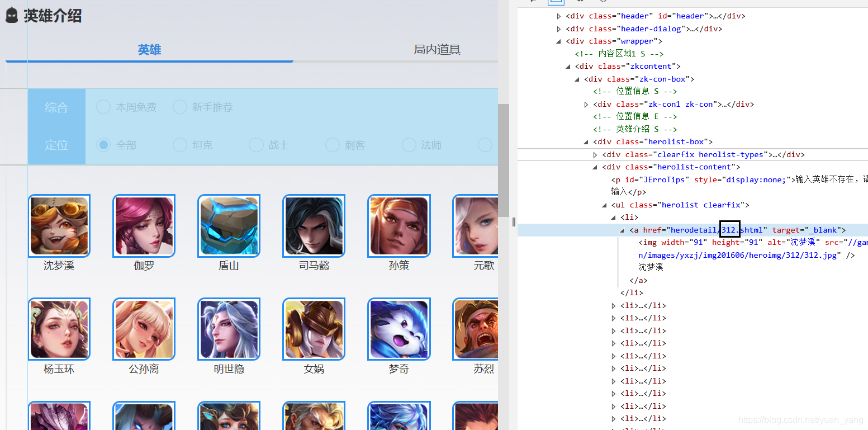Click the 伽罗 name link
Screen dimensions: 868x430
tap(144, 266)
